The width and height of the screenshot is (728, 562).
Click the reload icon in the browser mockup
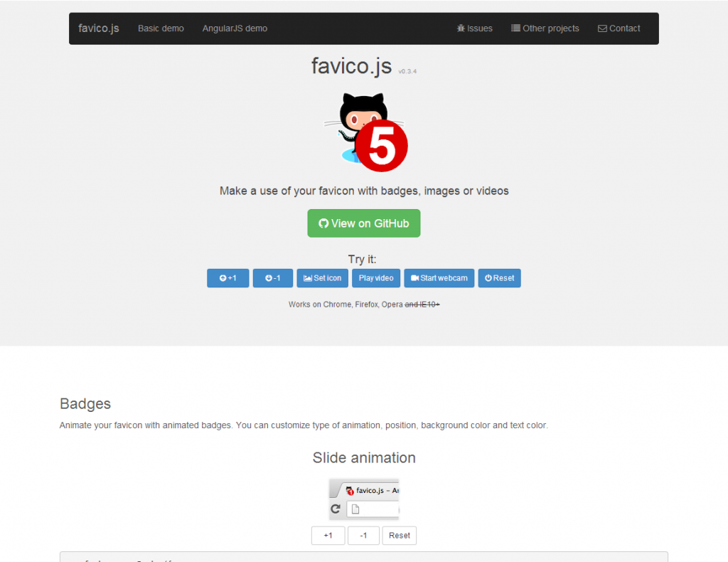point(336,509)
